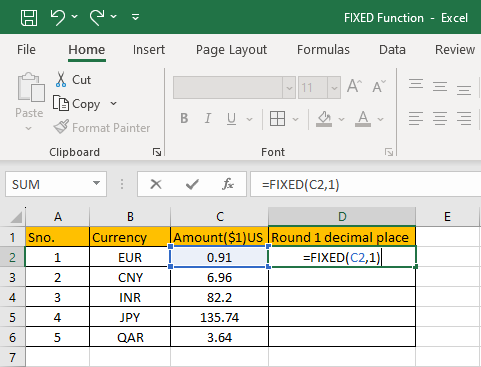
Task: Open the Name Box dropdown arrow
Action: click(96, 183)
